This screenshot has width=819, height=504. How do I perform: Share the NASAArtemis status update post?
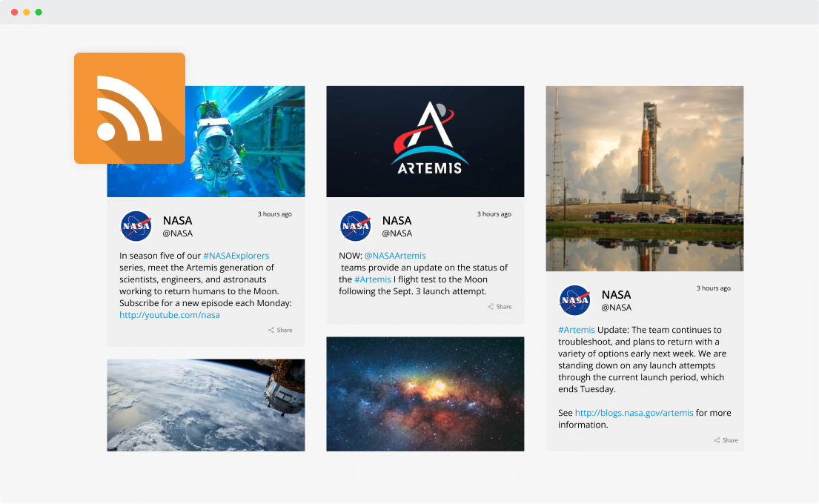pyautogui.click(x=500, y=307)
